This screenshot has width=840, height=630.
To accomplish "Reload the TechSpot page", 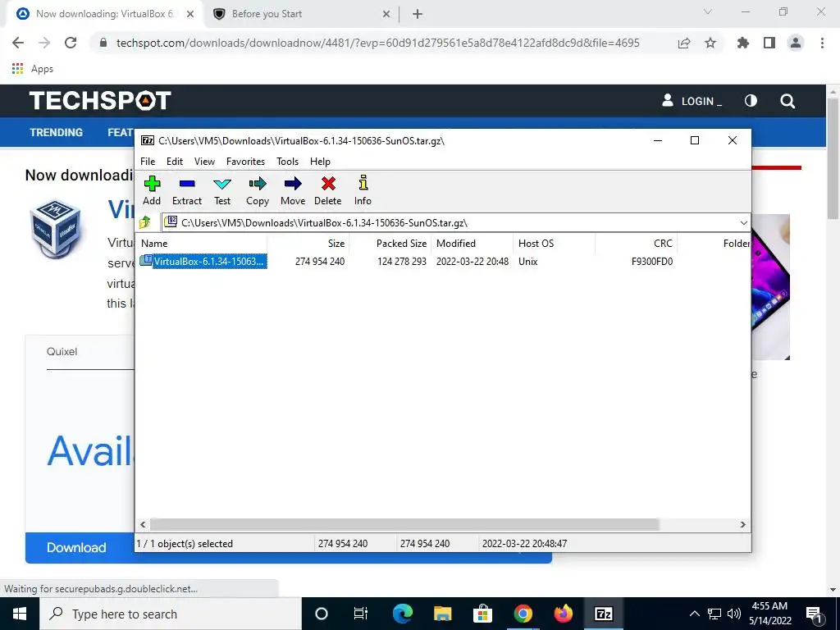I will click(x=71, y=43).
